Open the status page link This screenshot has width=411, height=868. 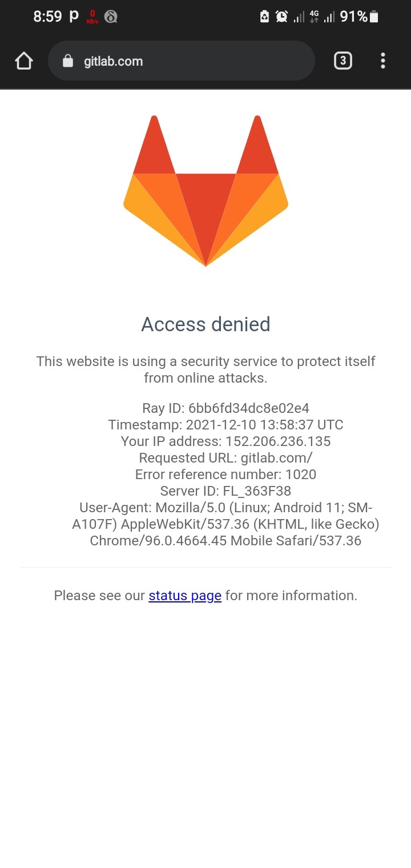point(185,596)
